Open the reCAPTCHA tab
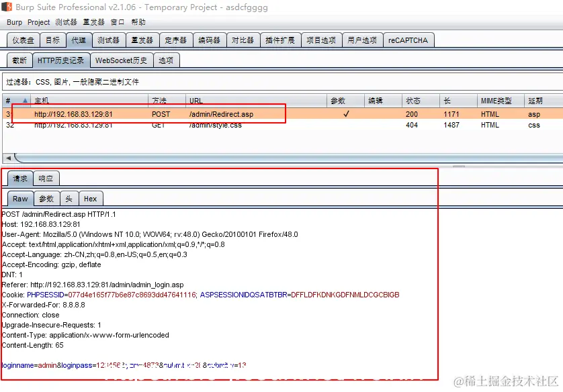The width and height of the screenshot is (563, 392). [408, 40]
